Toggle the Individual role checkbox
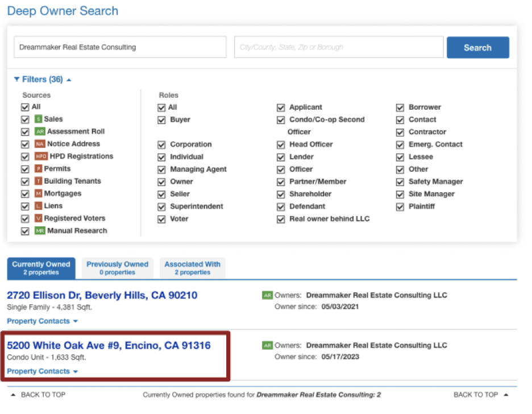This screenshot has width=532, height=414. 161,158
